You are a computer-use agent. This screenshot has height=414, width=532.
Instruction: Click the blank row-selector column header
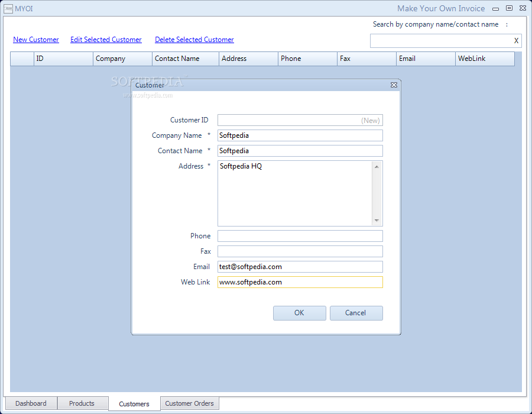(22, 59)
